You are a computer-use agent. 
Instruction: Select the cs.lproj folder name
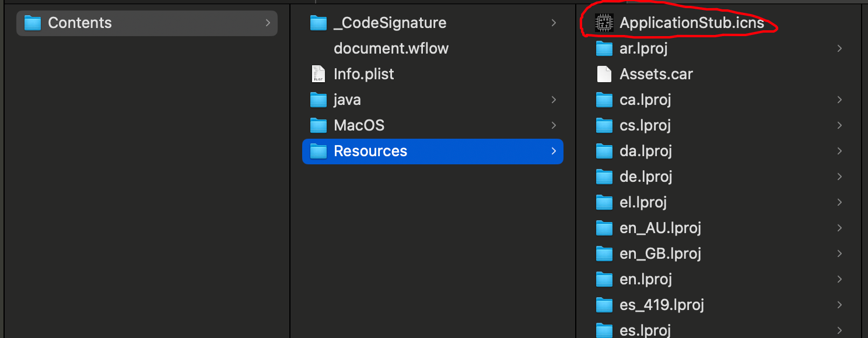pyautogui.click(x=645, y=125)
